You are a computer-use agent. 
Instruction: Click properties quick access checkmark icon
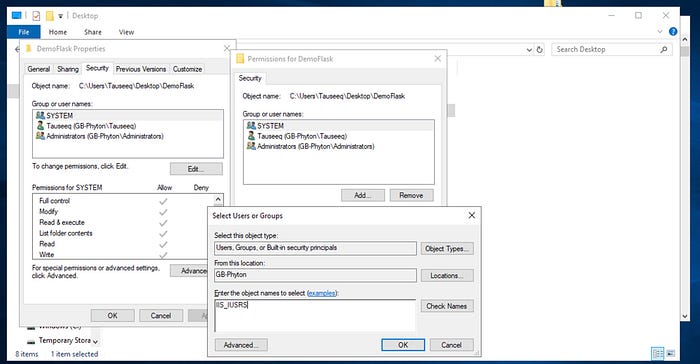[x=36, y=16]
